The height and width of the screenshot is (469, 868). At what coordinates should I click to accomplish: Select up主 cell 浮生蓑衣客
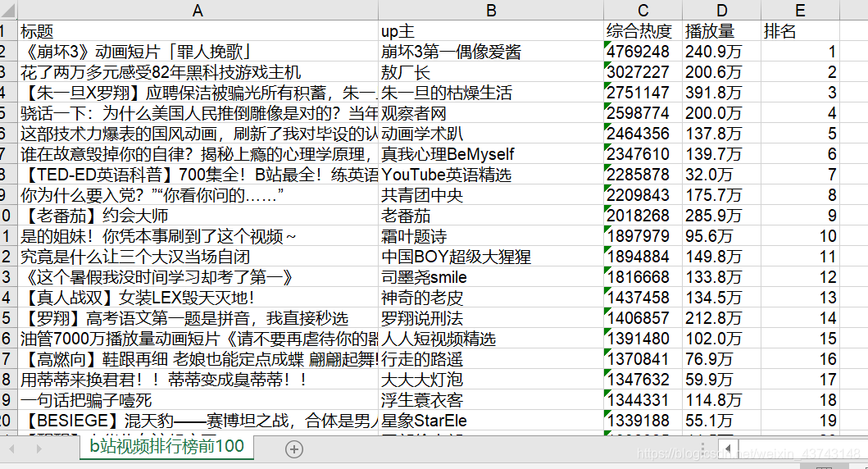[x=491, y=400]
